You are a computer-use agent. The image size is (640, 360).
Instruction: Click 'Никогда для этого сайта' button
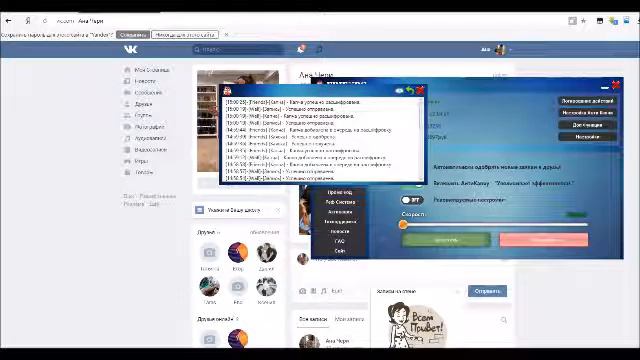pyautogui.click(x=185, y=35)
